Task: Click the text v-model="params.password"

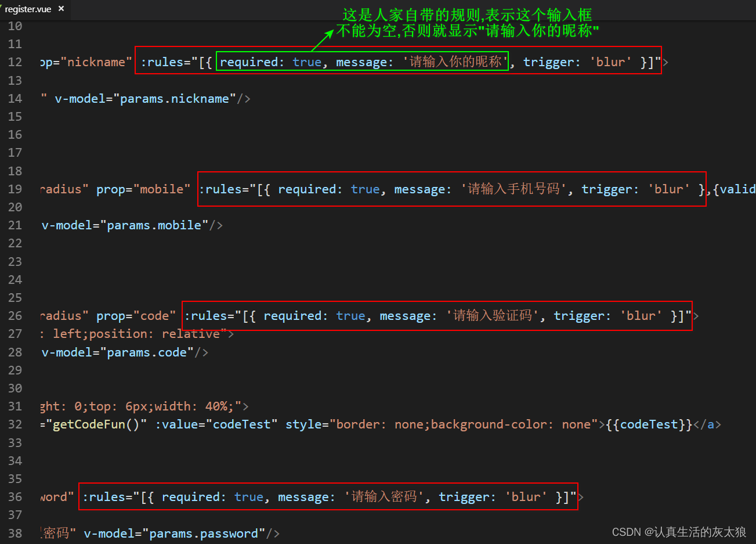Action: point(175,534)
